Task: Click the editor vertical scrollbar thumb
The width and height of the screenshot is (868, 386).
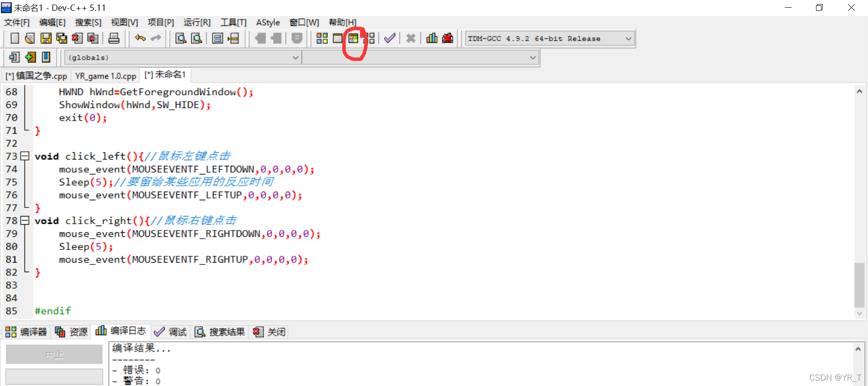Action: click(859, 285)
